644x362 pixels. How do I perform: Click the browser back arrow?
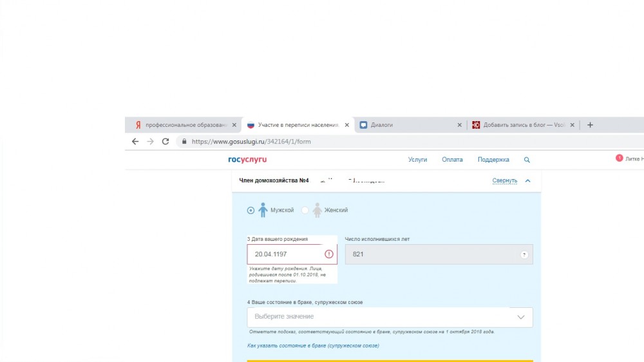point(135,142)
